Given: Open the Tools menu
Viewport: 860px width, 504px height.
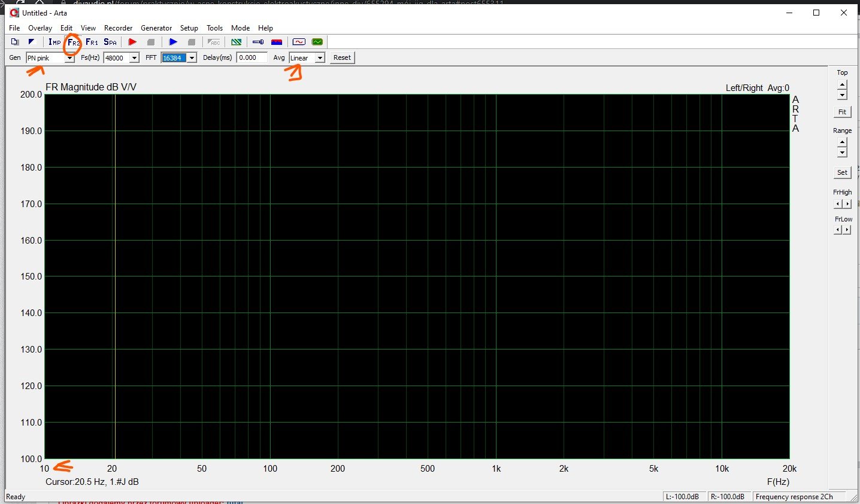Looking at the screenshot, I should (x=215, y=28).
